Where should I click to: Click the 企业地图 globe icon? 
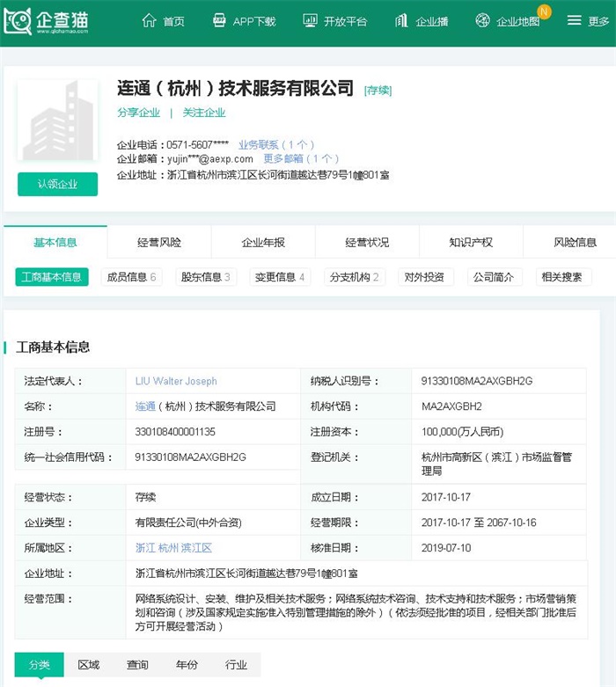483,20
